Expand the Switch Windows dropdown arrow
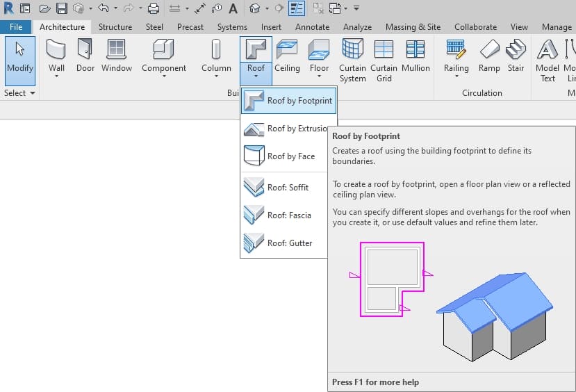The height and width of the screenshot is (392, 576). 346,8
